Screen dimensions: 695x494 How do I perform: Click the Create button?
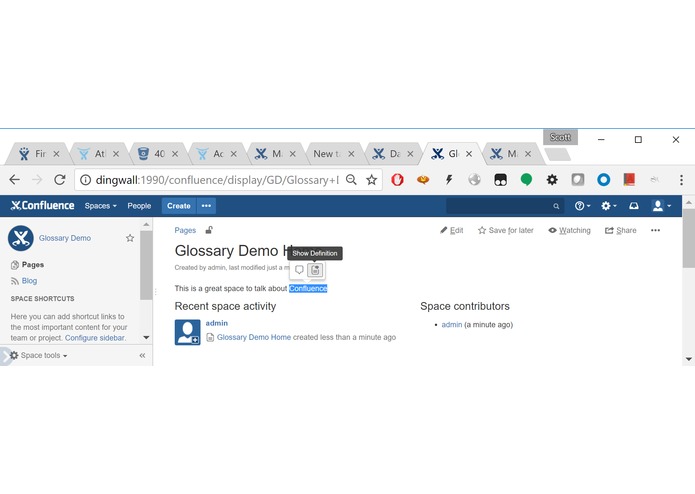(179, 206)
